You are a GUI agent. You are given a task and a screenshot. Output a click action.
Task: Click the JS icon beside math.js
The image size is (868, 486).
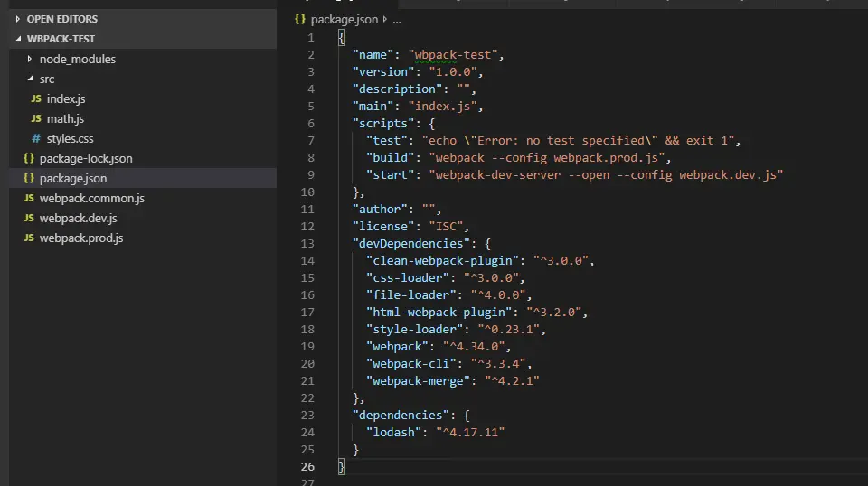point(36,118)
